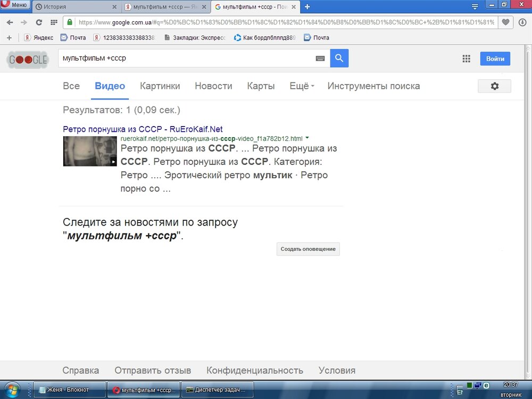Switch to the Картинки search tab
Image resolution: width=532 pixels, height=399 pixels.
click(x=160, y=86)
